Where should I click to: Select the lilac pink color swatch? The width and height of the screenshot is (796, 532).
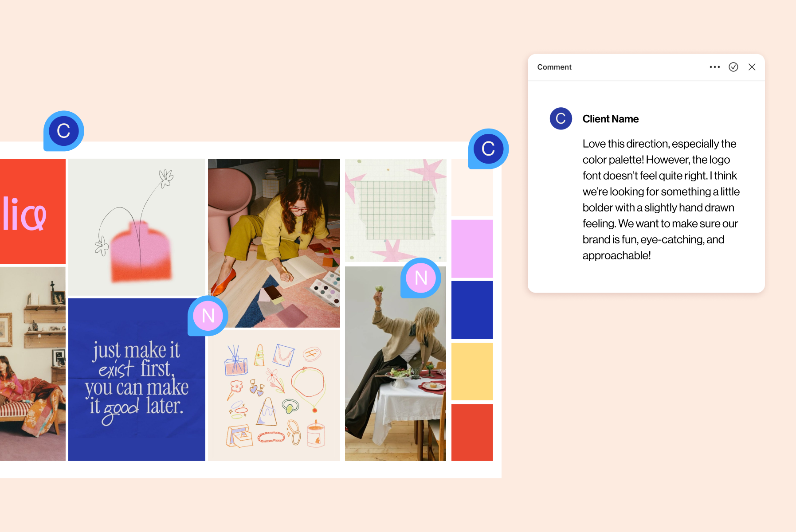click(472, 248)
